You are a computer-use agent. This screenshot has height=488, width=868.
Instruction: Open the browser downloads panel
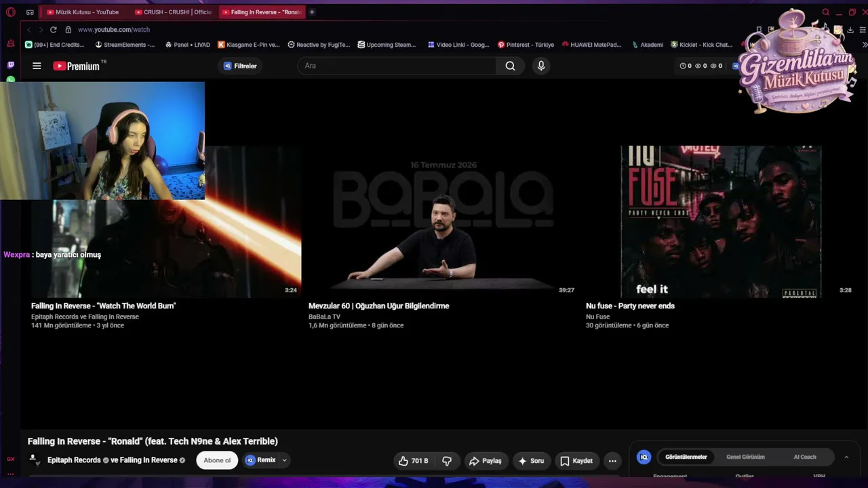850,30
